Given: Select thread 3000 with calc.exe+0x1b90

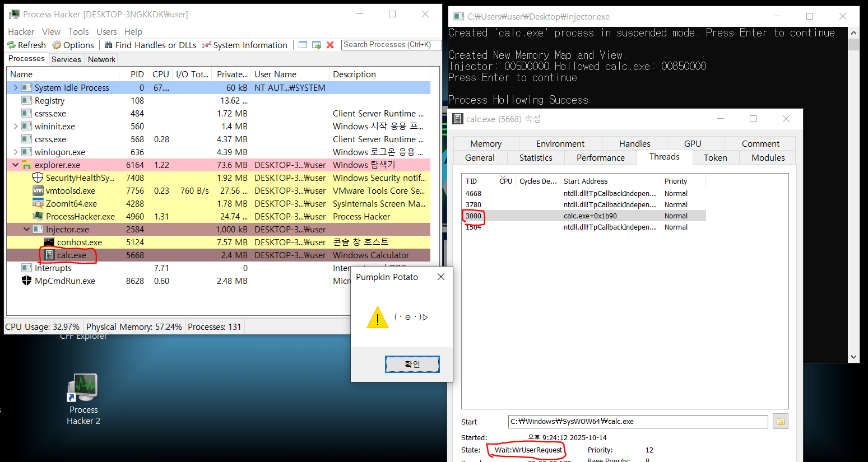Looking at the screenshot, I should [x=584, y=216].
